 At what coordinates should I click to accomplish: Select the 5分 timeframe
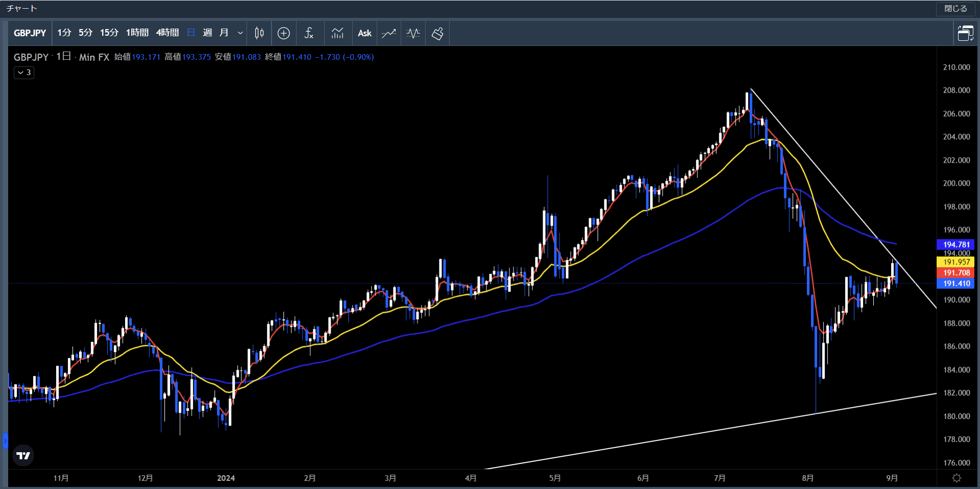(x=85, y=33)
